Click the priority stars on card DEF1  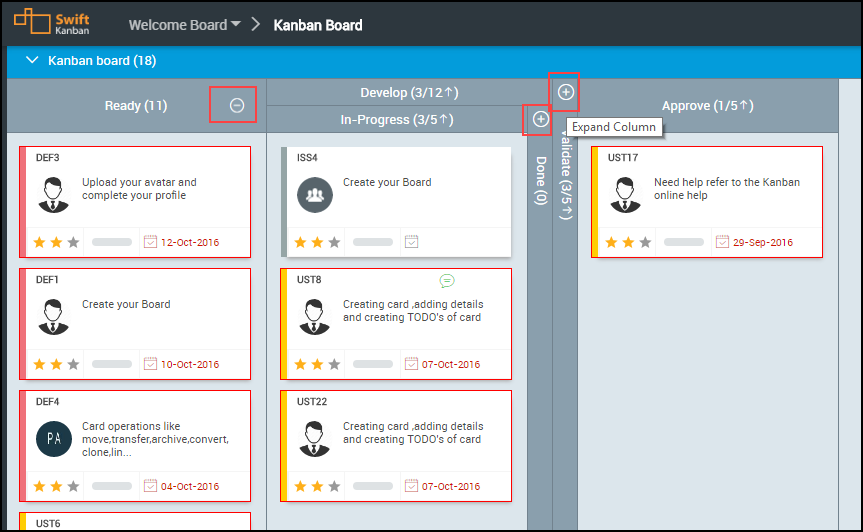(x=56, y=364)
